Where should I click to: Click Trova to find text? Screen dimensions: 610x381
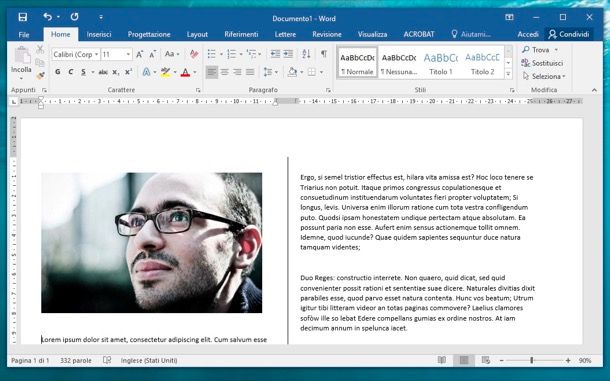(540, 50)
